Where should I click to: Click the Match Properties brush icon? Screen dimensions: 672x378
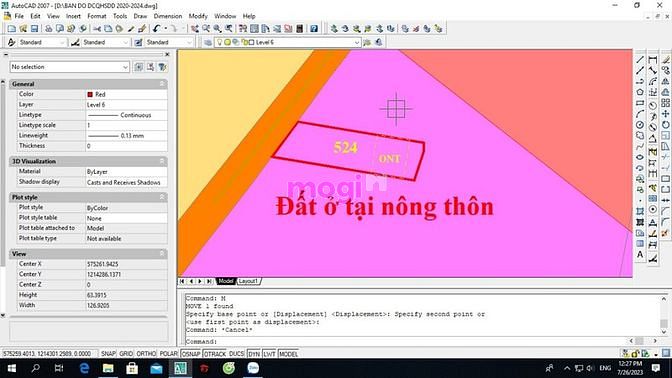pyautogui.click(x=142, y=29)
